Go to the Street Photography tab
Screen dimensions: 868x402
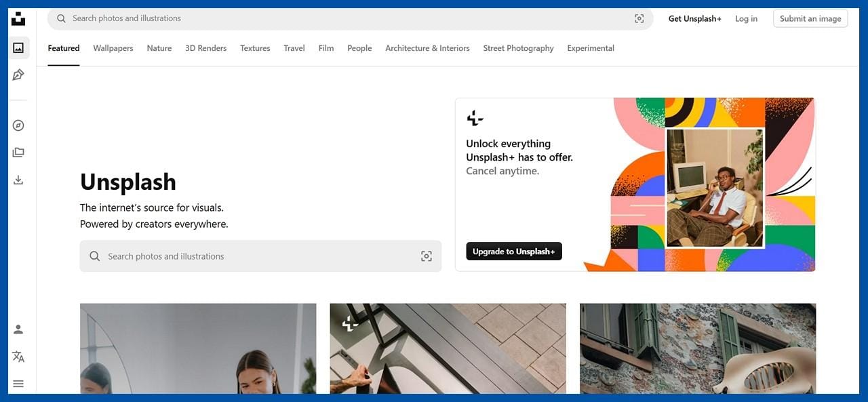tap(518, 48)
